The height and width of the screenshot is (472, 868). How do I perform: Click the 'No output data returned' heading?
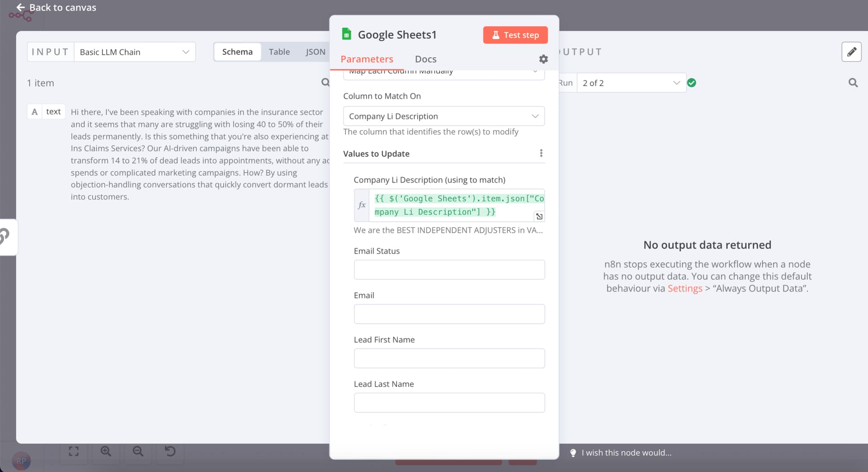tap(707, 245)
